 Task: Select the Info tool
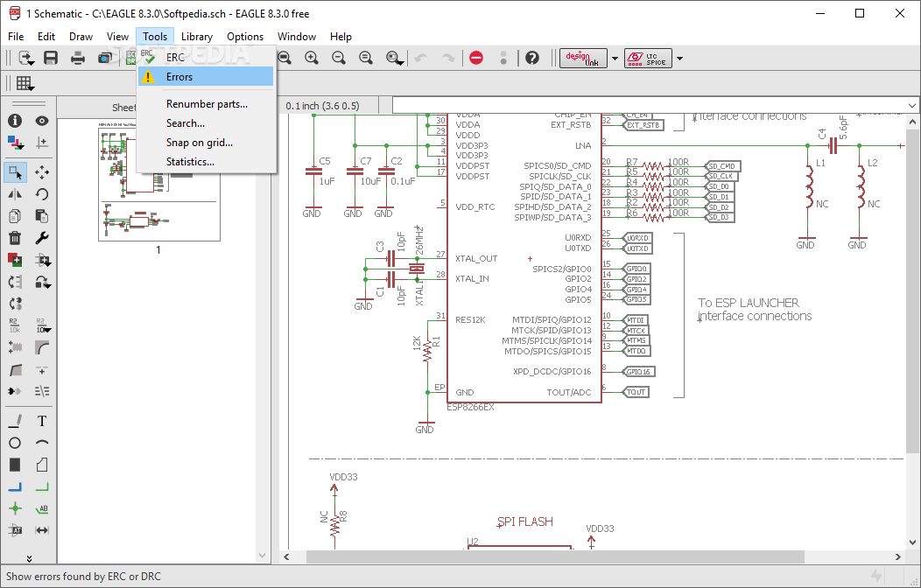coord(15,121)
